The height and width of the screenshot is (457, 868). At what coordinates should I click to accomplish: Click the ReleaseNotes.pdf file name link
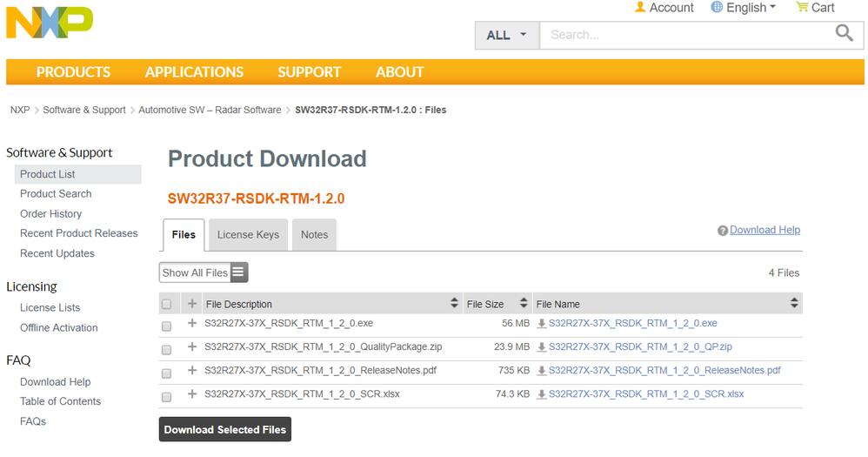coord(664,370)
